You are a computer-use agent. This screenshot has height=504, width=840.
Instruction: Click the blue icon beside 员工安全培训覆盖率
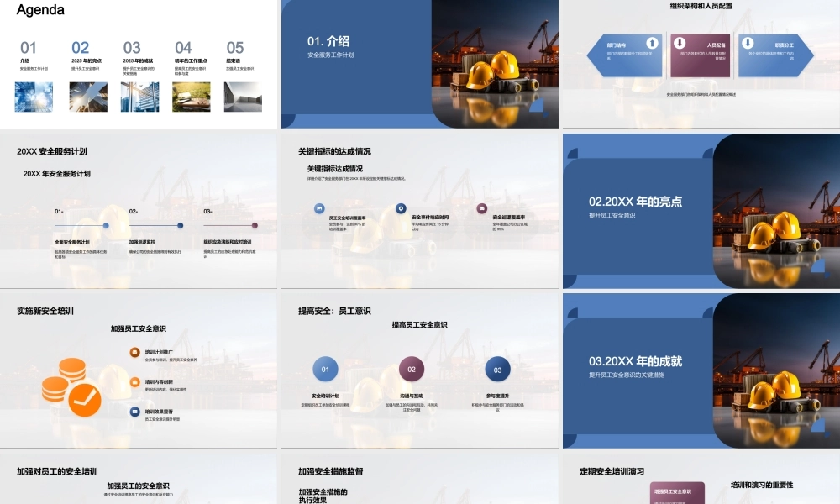click(319, 208)
